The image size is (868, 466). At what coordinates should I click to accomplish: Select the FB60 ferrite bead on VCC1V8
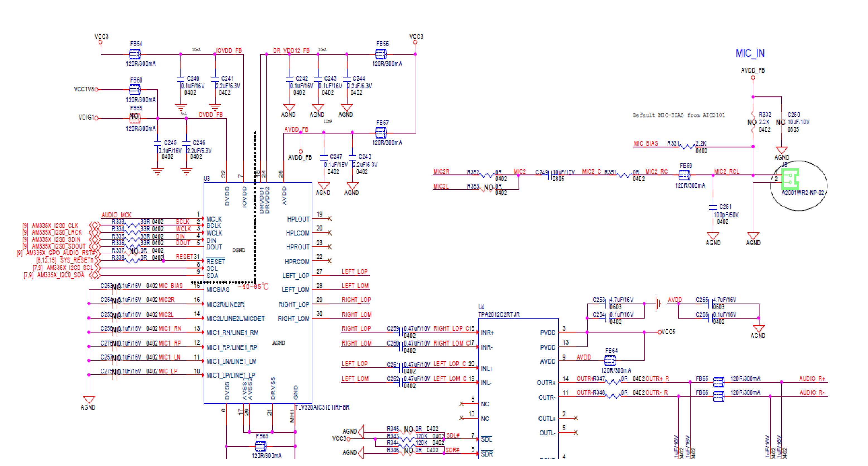(x=135, y=89)
